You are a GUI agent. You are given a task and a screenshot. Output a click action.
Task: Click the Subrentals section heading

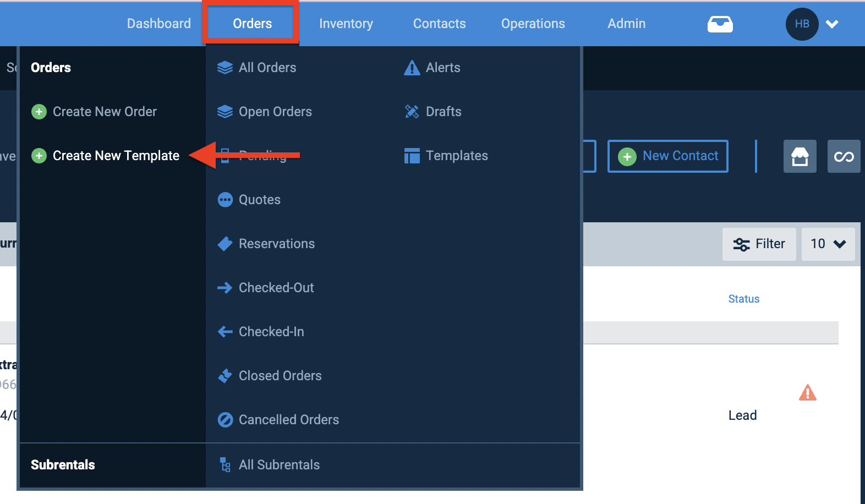63,465
